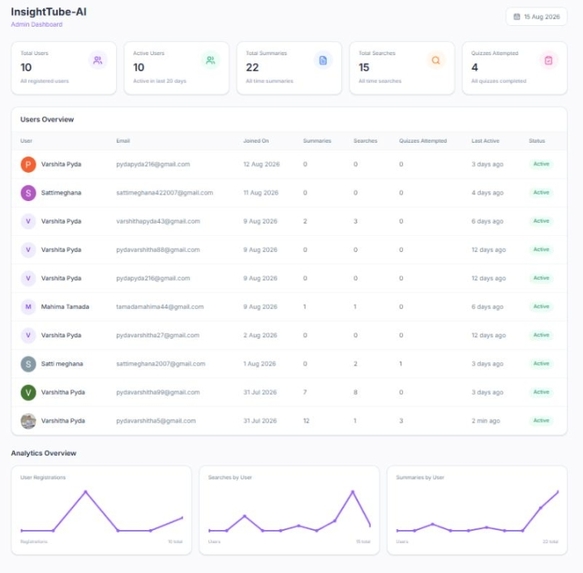583x573 pixels.
Task: Click the V avatar in pydavarshitha27@gmail.com row
Action: (28, 335)
